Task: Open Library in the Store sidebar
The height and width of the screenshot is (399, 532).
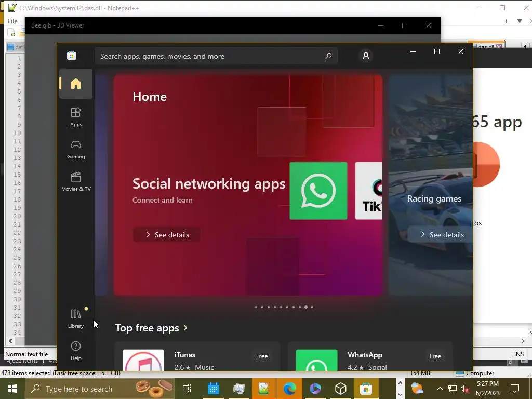Action: [76, 318]
